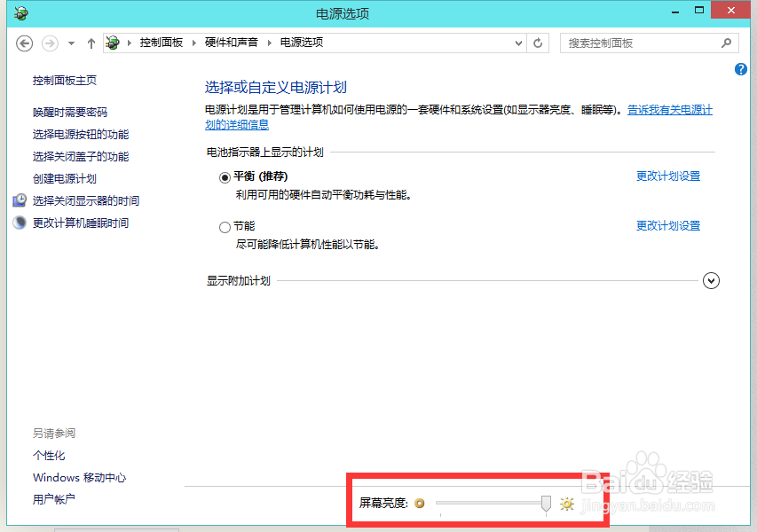Click 更改计划设置 for the balanced plan
The height and width of the screenshot is (532, 757).
tap(667, 176)
